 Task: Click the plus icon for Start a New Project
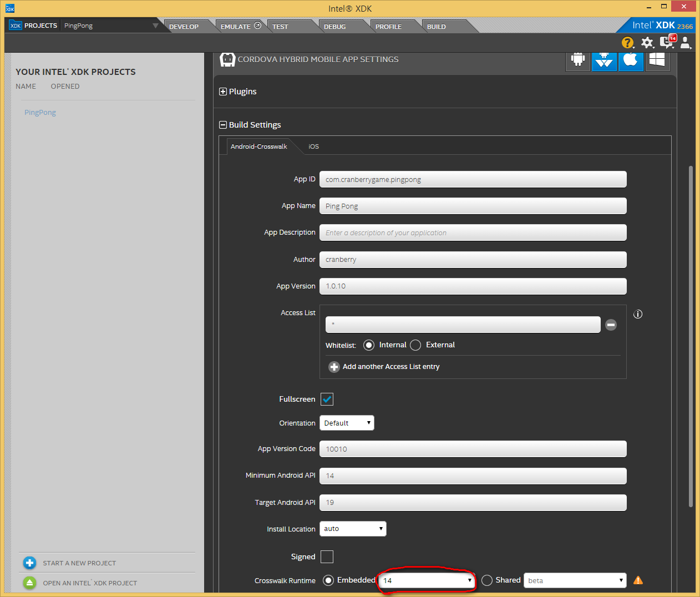point(30,563)
